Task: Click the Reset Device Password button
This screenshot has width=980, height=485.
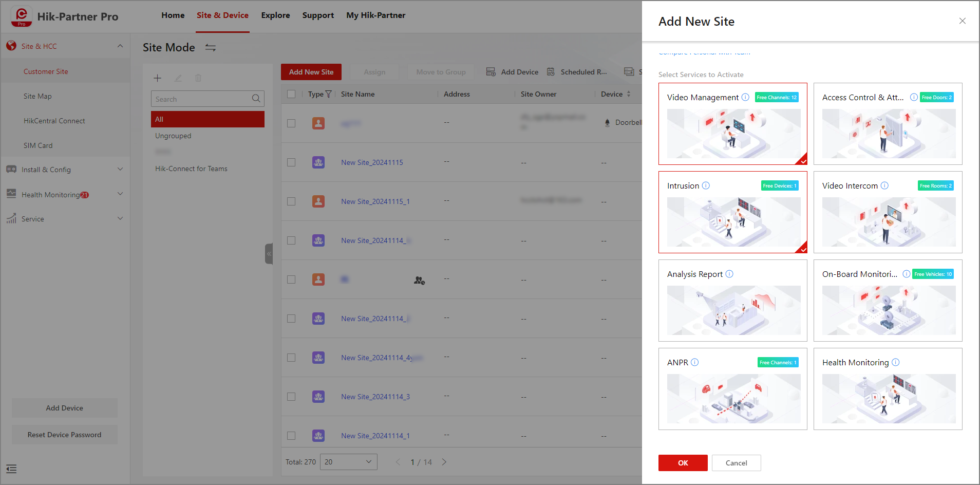Action: tap(65, 435)
